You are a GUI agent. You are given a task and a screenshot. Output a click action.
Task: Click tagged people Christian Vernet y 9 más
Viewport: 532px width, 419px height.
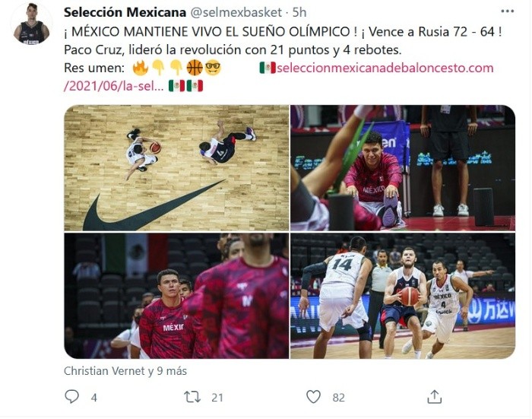[x=125, y=371]
